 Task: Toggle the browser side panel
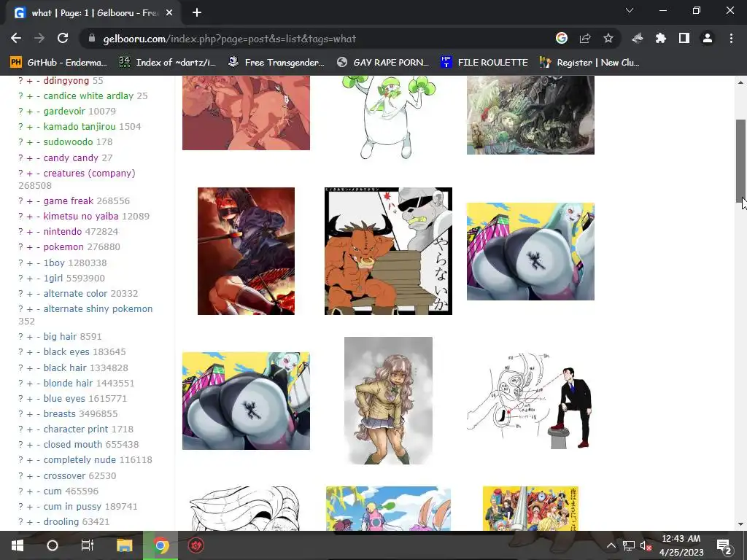pos(684,39)
